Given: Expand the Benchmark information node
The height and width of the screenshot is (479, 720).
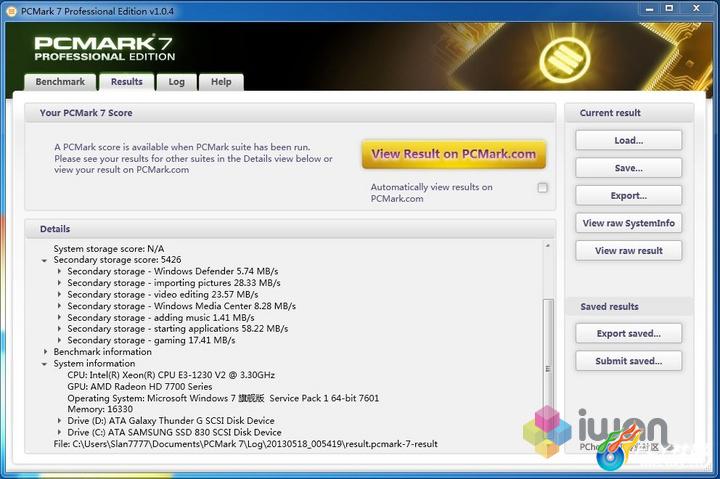Looking at the screenshot, I should click(x=45, y=352).
